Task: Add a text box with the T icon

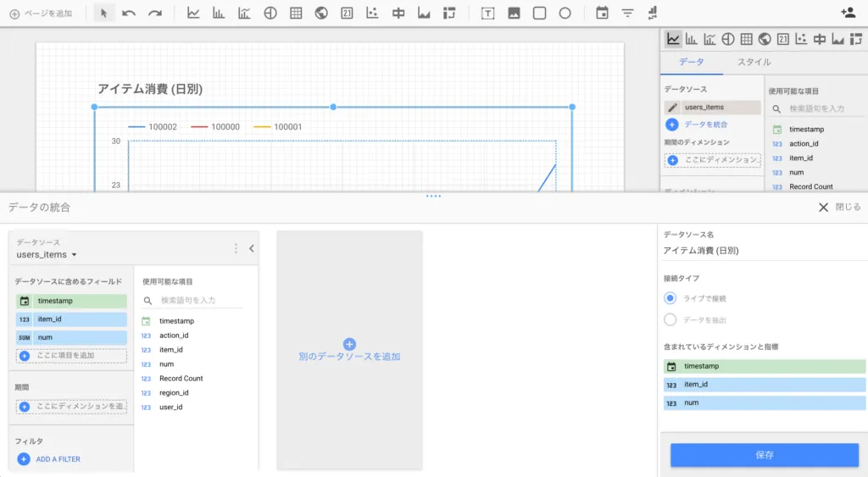Action: click(x=487, y=14)
